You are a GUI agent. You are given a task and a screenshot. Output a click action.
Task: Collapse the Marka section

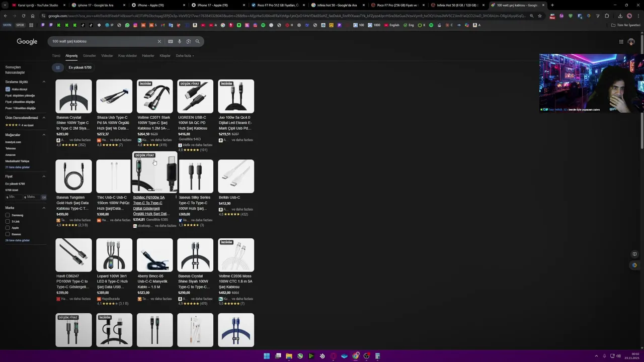tap(44, 208)
